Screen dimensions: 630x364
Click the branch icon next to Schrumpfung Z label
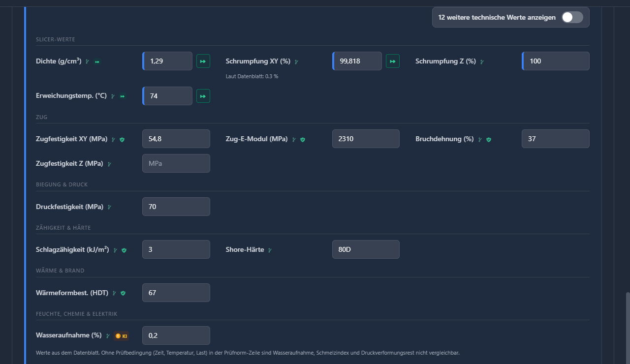482,61
